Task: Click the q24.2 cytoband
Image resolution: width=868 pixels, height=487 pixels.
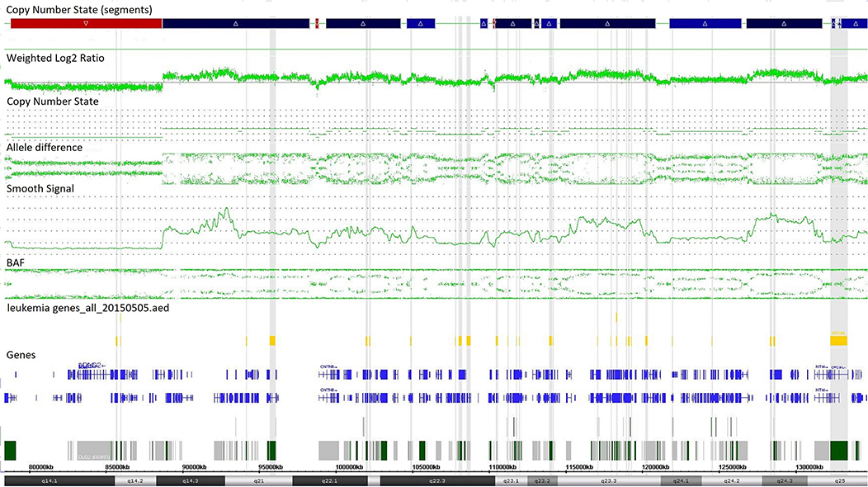Action: click(x=732, y=481)
